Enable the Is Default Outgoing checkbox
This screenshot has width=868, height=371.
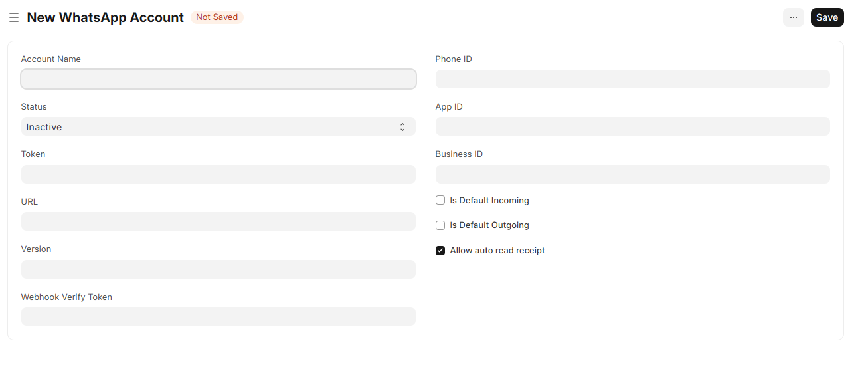point(440,225)
